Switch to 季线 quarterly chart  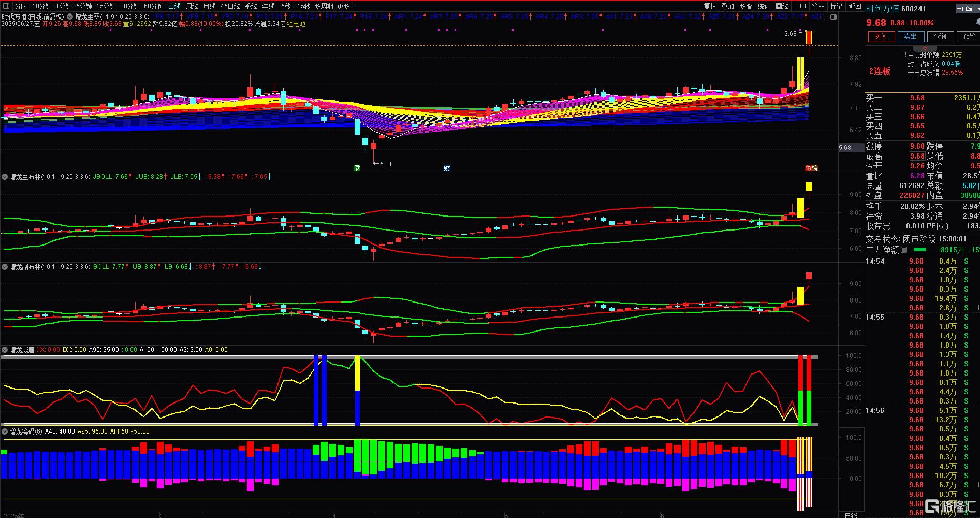click(x=251, y=6)
